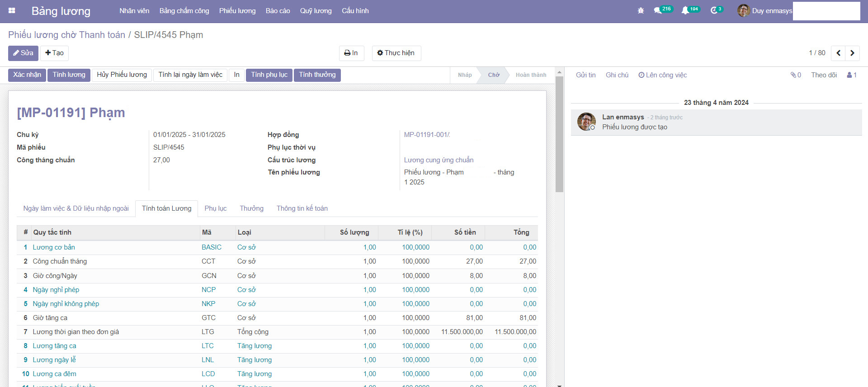This screenshot has height=387, width=868.
Task: Open the Thực hiện action dropdown
Action: point(396,53)
